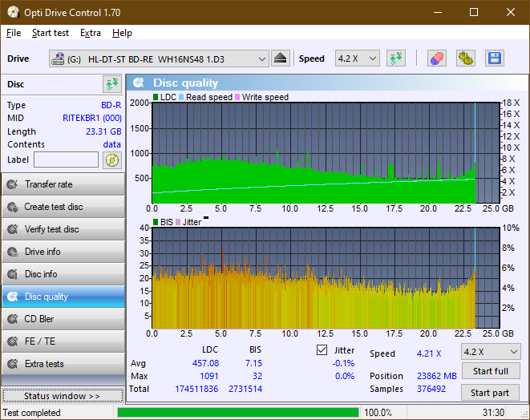The width and height of the screenshot is (530, 420).
Task: Save results with the floppy disk icon
Action: point(495,59)
